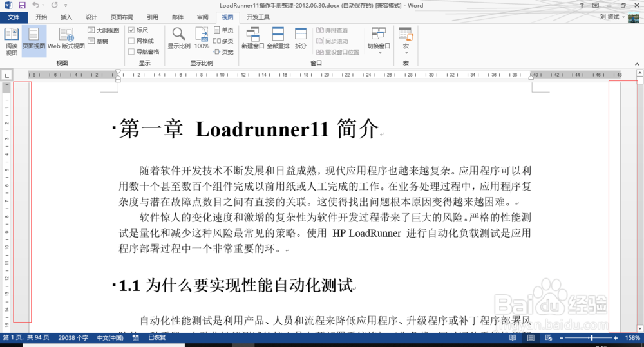Choose 页宽 page-width zoom
Image resolution: width=644 pixels, height=347 pixels.
223,52
